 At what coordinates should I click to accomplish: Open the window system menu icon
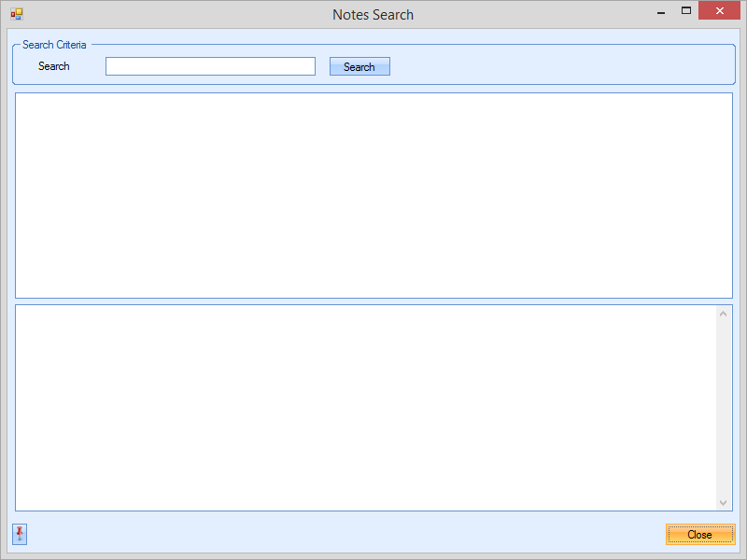point(17,14)
